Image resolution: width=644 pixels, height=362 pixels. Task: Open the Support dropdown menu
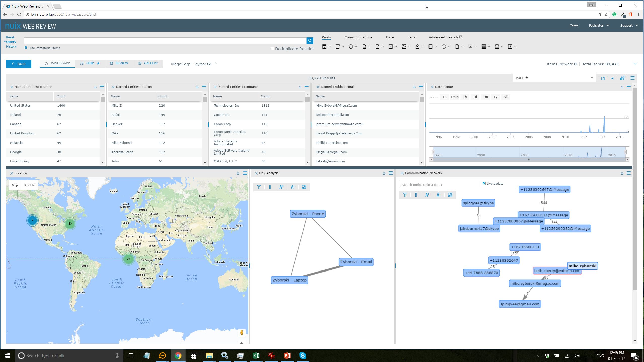click(629, 25)
